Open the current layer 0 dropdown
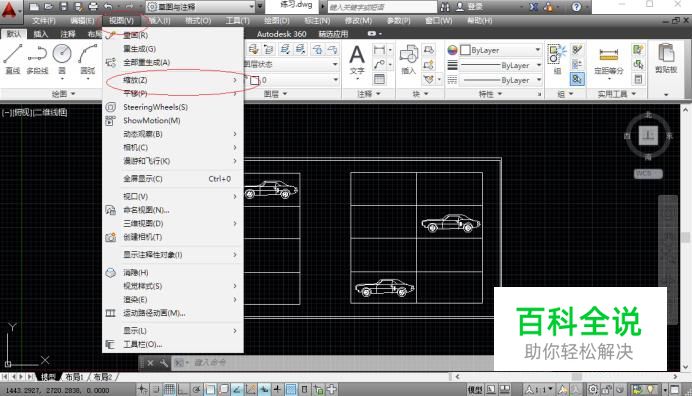This screenshot has height=396, width=692. coord(292,80)
